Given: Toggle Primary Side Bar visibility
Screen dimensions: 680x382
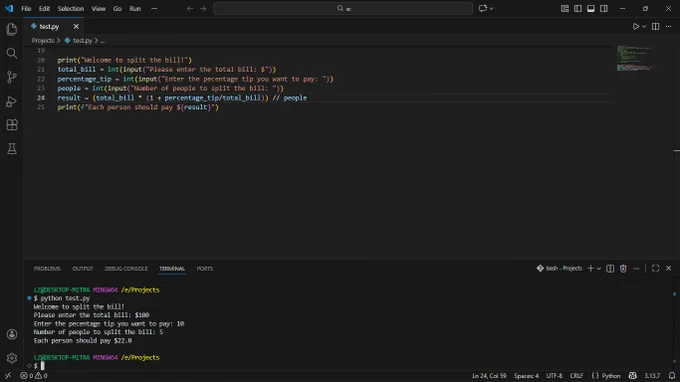Looking at the screenshot, I should point(578,8).
